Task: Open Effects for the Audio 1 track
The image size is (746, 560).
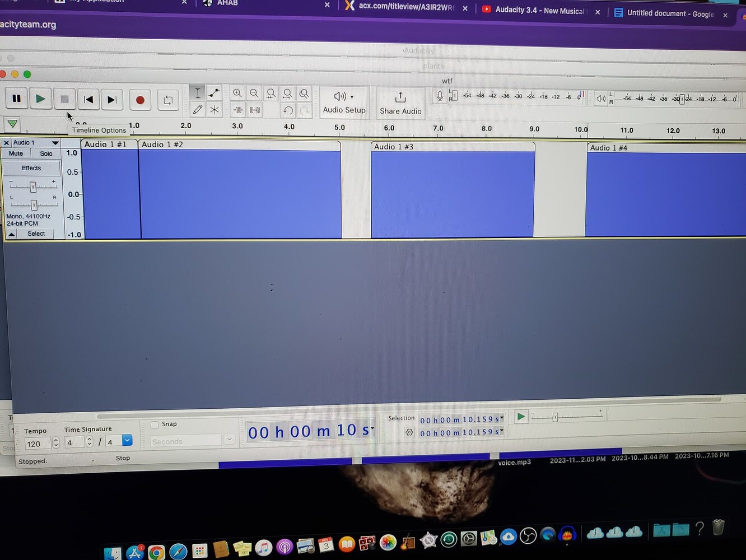Action: pyautogui.click(x=31, y=167)
